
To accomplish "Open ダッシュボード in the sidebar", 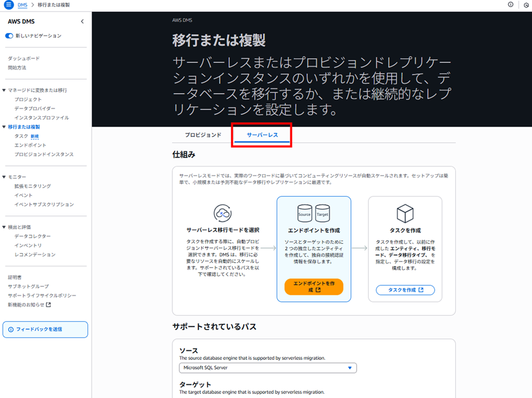I will click(24, 58).
